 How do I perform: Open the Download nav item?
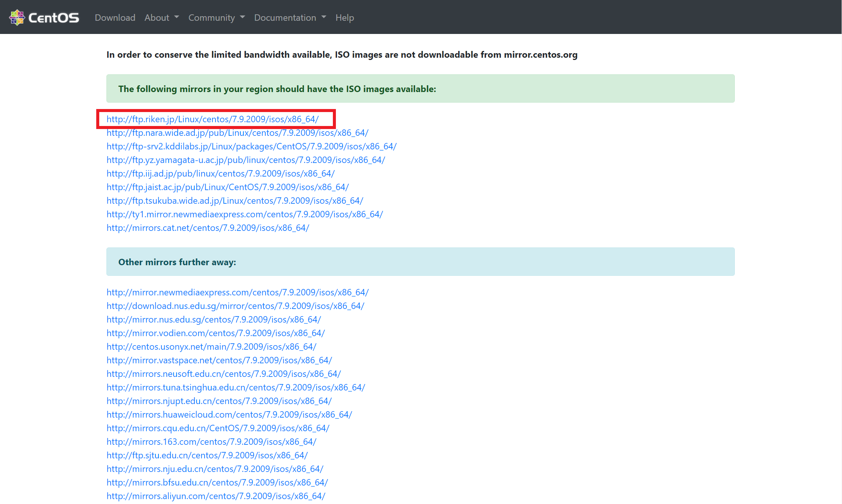pyautogui.click(x=115, y=18)
